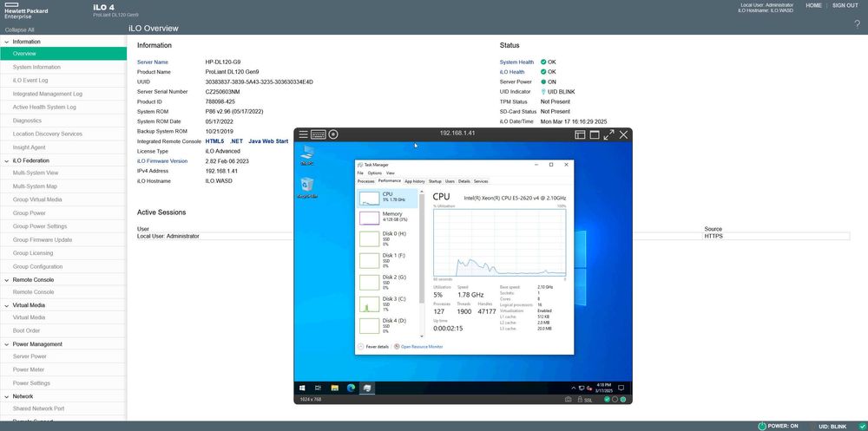868x431 pixels.
Task: Click the SIGN OUT link
Action: click(x=845, y=5)
